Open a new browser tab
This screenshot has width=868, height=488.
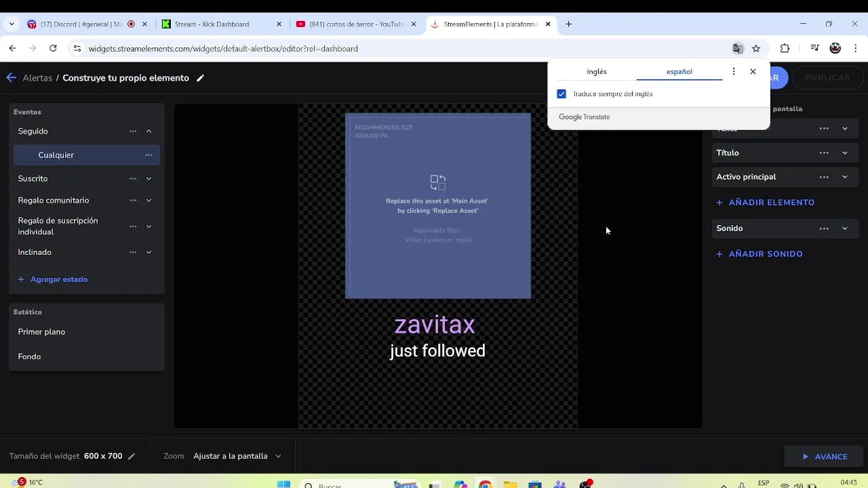click(568, 24)
